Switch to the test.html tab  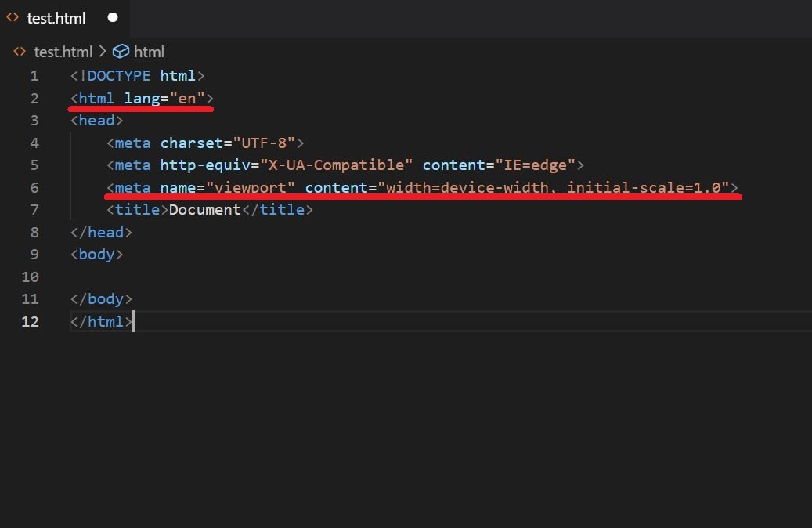click(55, 17)
